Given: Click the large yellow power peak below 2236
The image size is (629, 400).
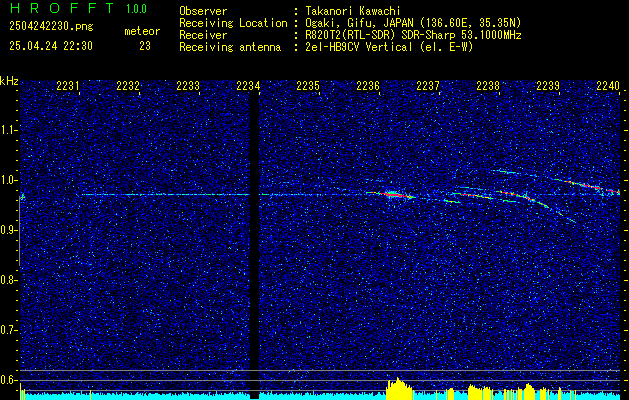Looking at the screenshot, I should [x=400, y=389].
